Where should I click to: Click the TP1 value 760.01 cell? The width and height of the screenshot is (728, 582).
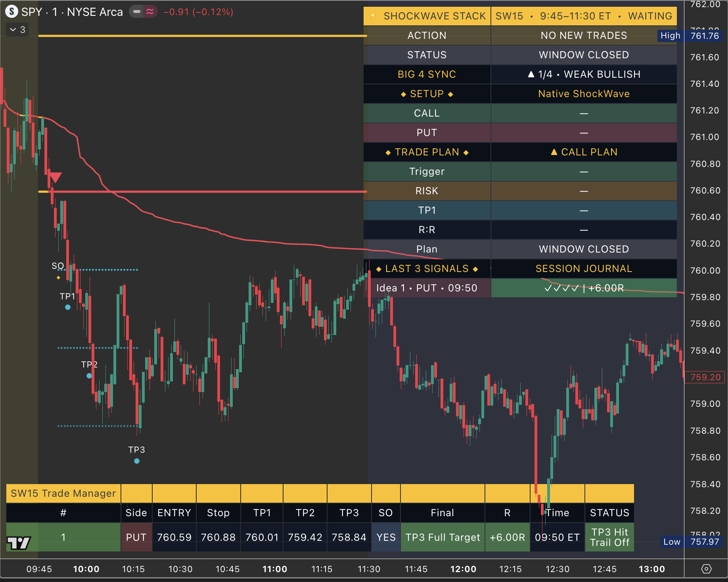262,537
